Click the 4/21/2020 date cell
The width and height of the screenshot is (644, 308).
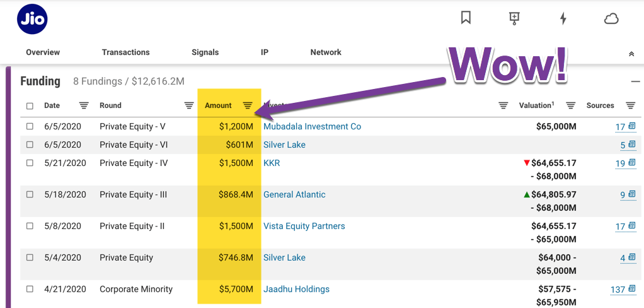coord(65,290)
